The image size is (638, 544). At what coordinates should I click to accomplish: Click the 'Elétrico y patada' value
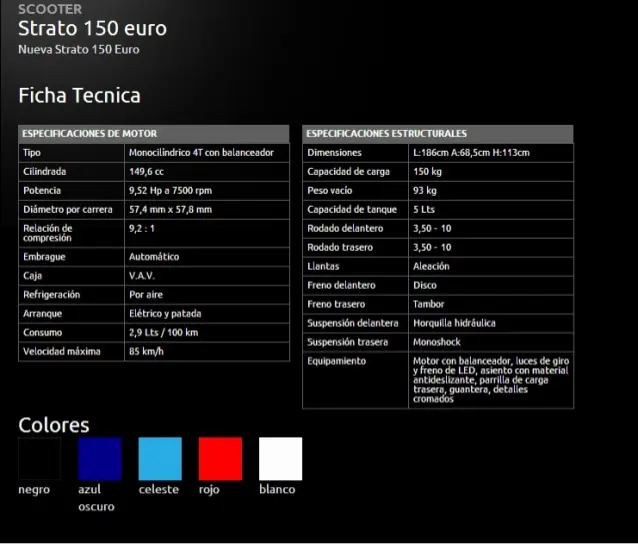(165, 313)
